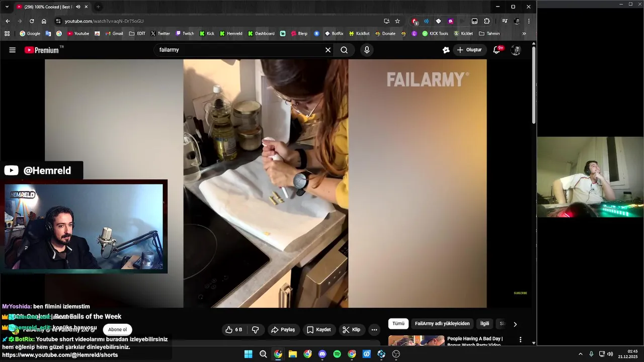
Task: Clear the failarmy search text
Action: point(328,50)
